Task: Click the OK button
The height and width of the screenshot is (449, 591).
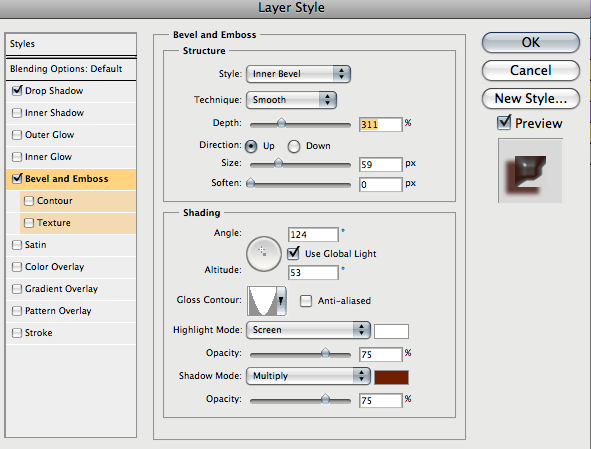Action: click(530, 42)
